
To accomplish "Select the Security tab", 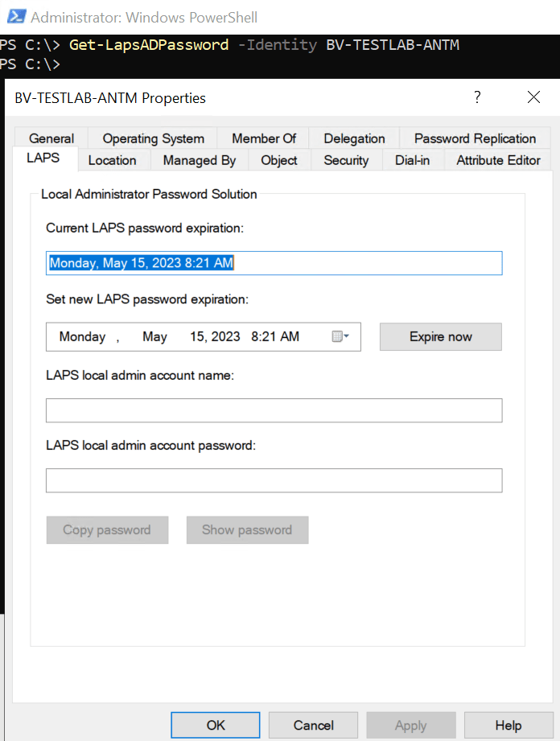I will pyautogui.click(x=346, y=160).
